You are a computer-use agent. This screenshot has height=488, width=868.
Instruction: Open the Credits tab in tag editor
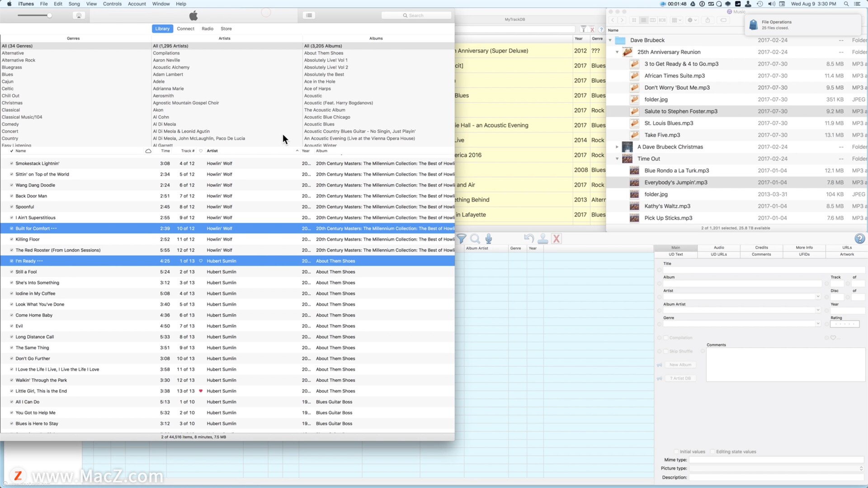tap(761, 248)
